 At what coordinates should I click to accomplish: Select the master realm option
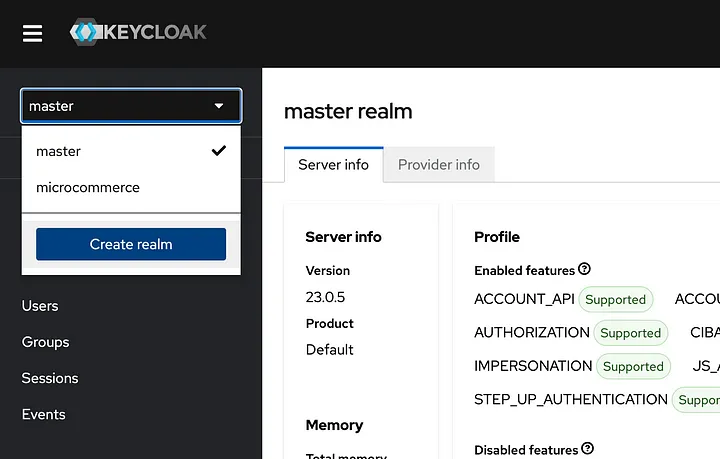[x=131, y=151]
